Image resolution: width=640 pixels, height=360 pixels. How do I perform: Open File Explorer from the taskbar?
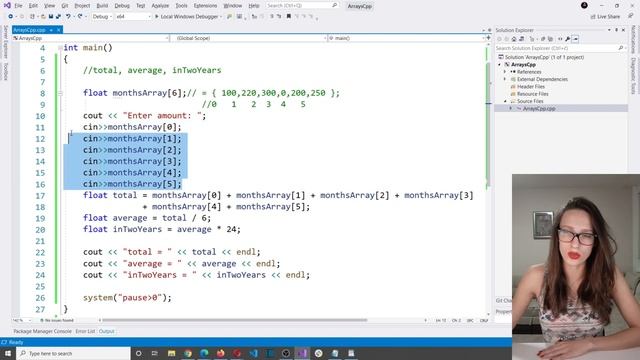[171, 353]
